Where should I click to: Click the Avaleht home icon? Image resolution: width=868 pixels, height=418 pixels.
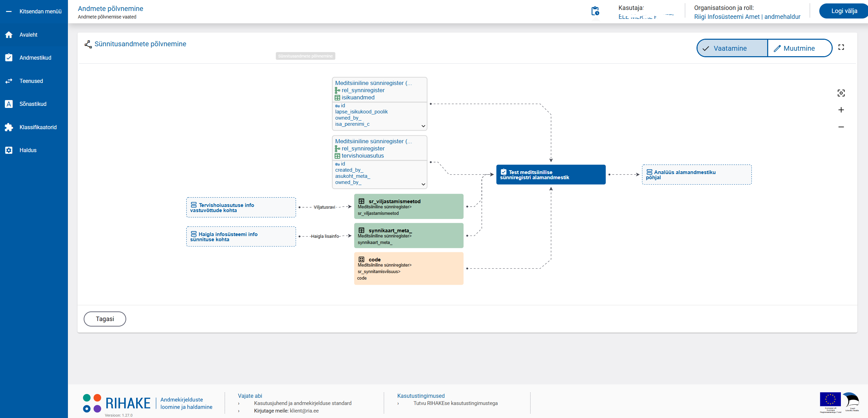[x=9, y=35]
